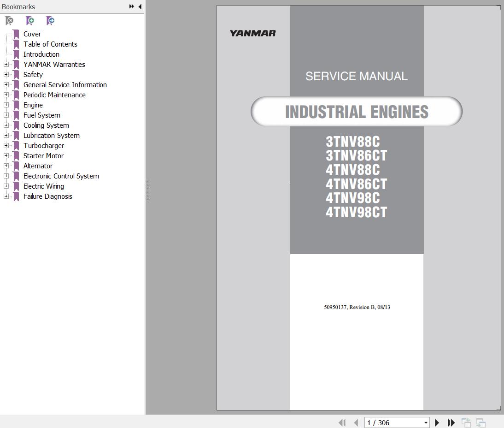Open the Table of Contents bookmark

[50, 44]
